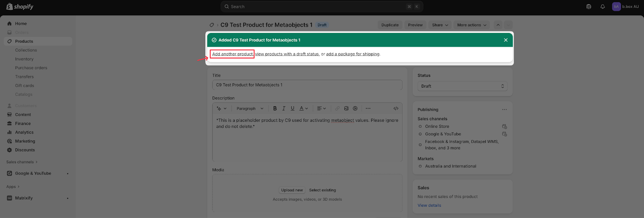
Task: Open the Status dropdown showing Draft
Action: [462, 86]
